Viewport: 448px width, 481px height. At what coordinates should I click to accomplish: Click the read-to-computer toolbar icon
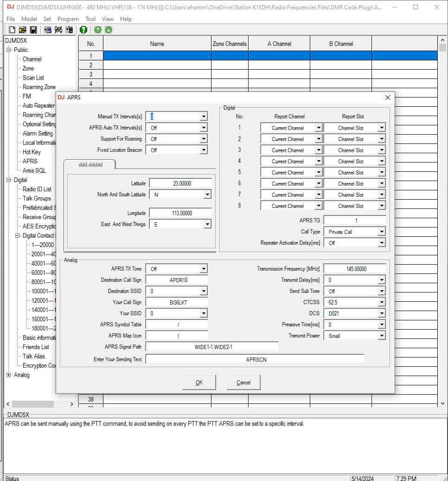pyautogui.click(x=48, y=30)
